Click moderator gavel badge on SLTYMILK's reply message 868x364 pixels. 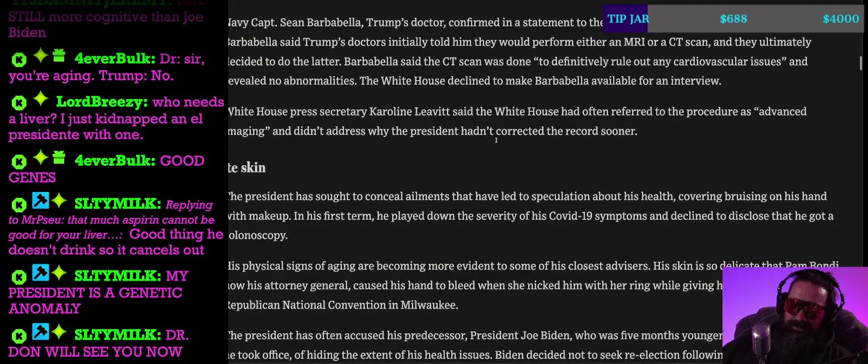[x=40, y=201]
